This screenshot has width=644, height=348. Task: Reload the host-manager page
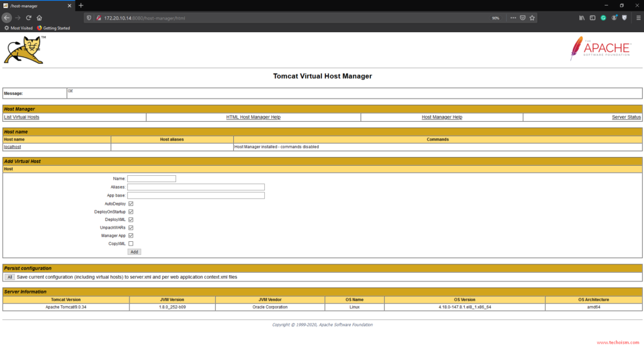click(x=29, y=18)
